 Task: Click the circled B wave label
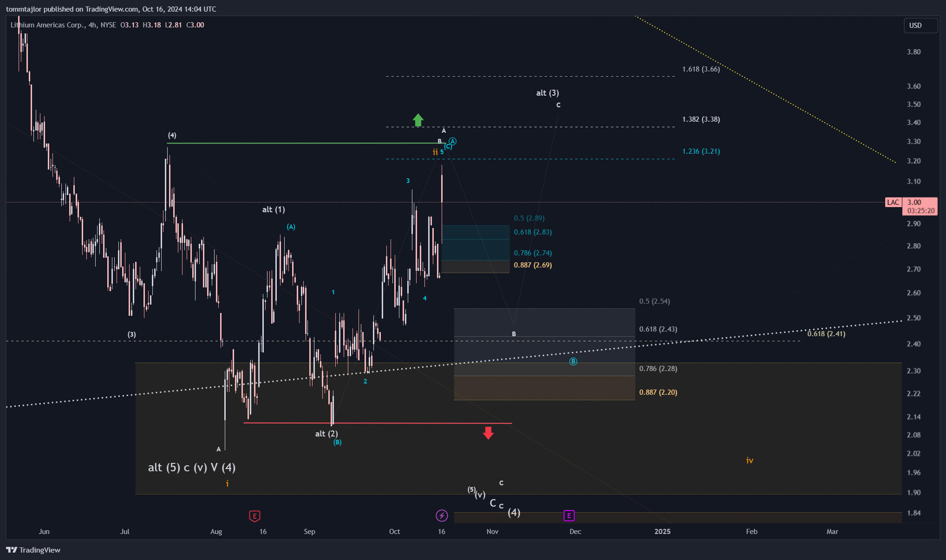click(573, 361)
